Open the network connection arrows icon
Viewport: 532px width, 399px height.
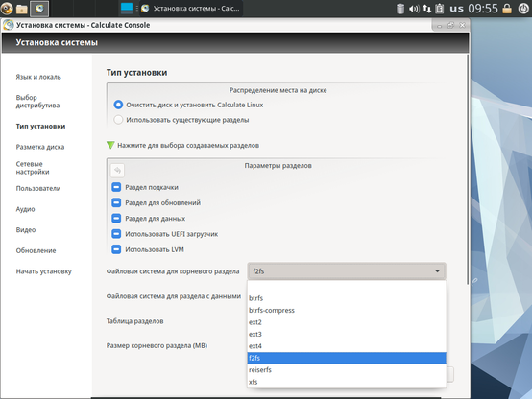click(426, 9)
